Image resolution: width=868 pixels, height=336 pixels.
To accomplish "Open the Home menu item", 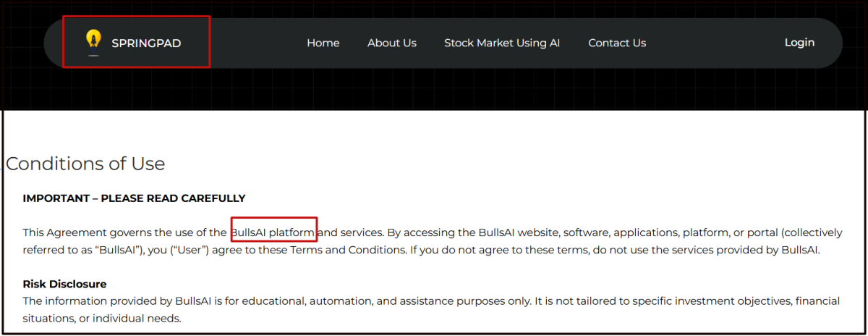I will pos(323,43).
